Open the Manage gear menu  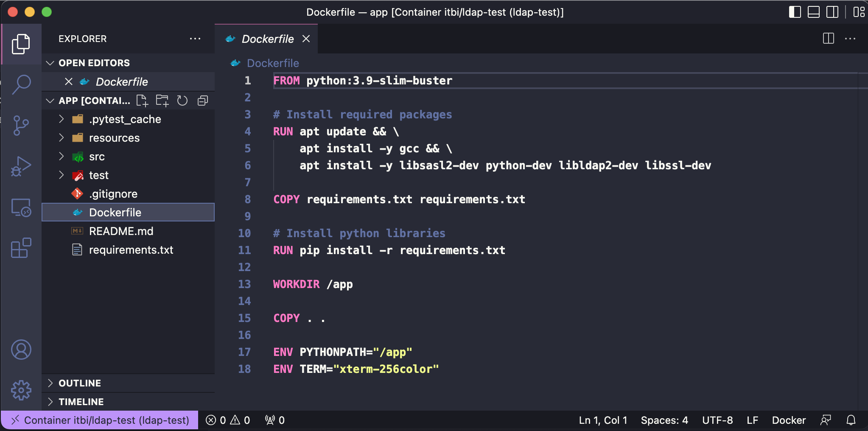(x=21, y=390)
